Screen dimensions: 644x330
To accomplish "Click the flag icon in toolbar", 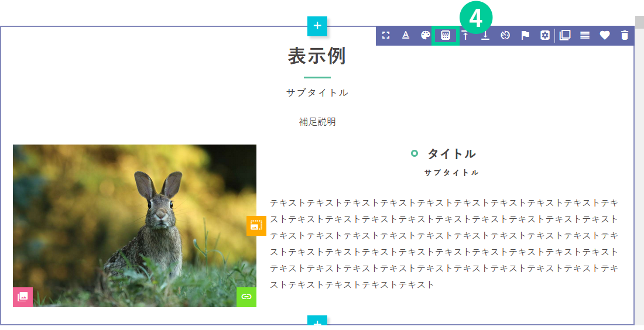I will (x=525, y=36).
